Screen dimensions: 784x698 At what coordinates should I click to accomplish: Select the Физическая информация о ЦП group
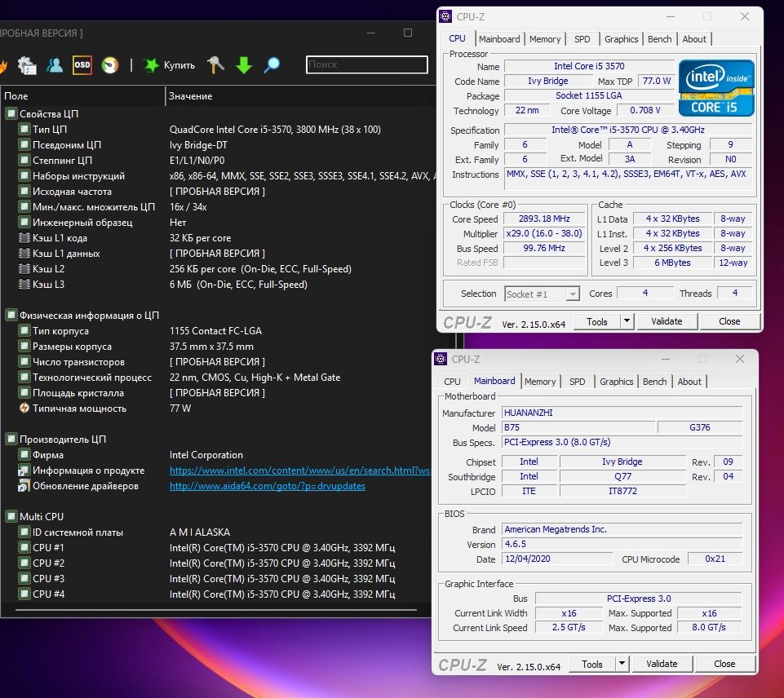point(218,316)
